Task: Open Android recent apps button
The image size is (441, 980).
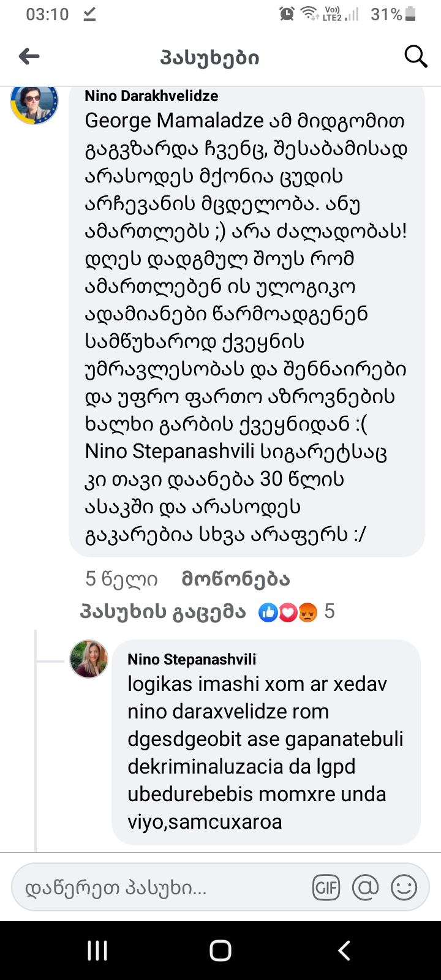Action: pos(97,951)
